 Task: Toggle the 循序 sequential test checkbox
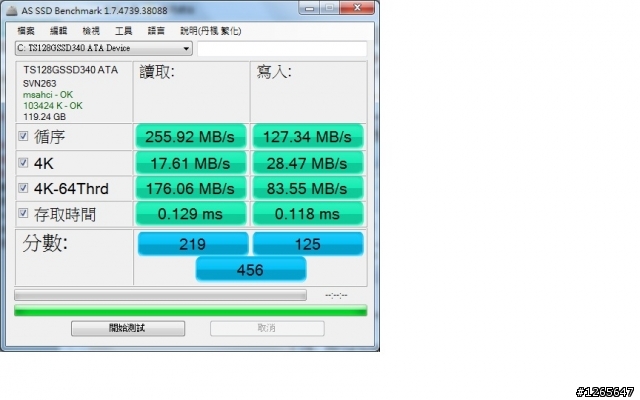(x=23, y=136)
